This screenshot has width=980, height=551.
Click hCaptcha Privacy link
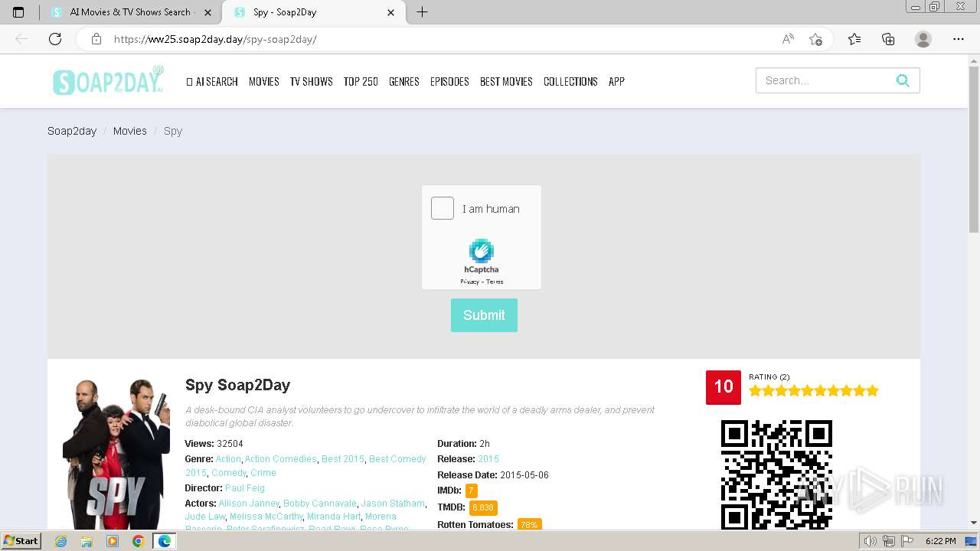tap(469, 282)
